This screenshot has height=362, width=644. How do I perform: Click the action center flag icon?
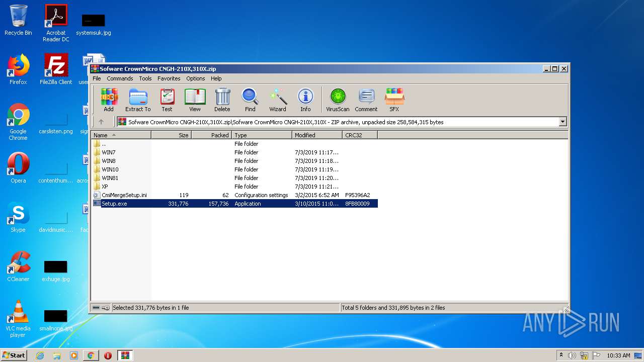595,355
